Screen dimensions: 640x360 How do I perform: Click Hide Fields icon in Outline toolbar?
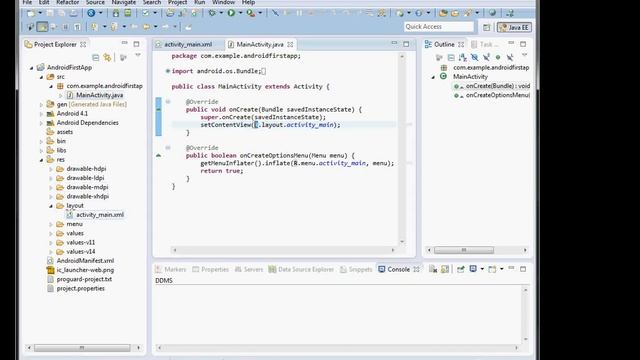click(x=474, y=58)
